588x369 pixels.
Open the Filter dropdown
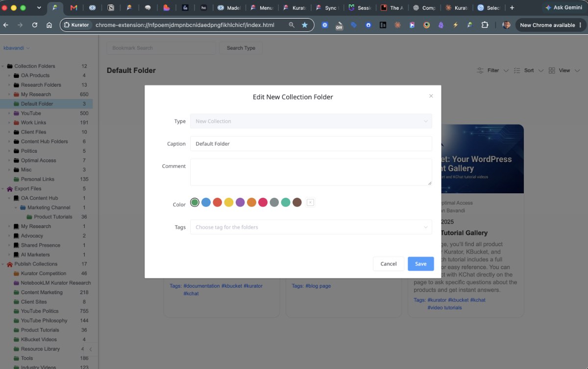493,70
